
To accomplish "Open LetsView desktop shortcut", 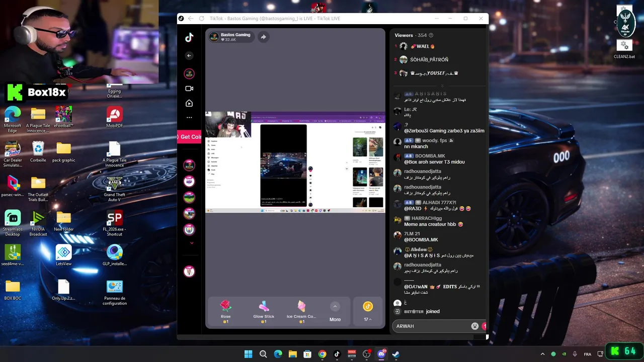I will (x=63, y=255).
